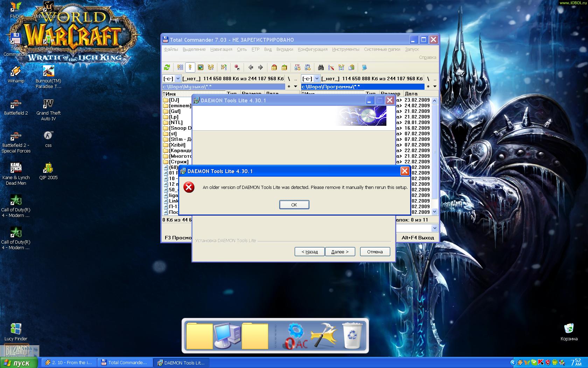Select the [eminem] folder
This screenshot has width=588, height=368.
[x=177, y=105]
